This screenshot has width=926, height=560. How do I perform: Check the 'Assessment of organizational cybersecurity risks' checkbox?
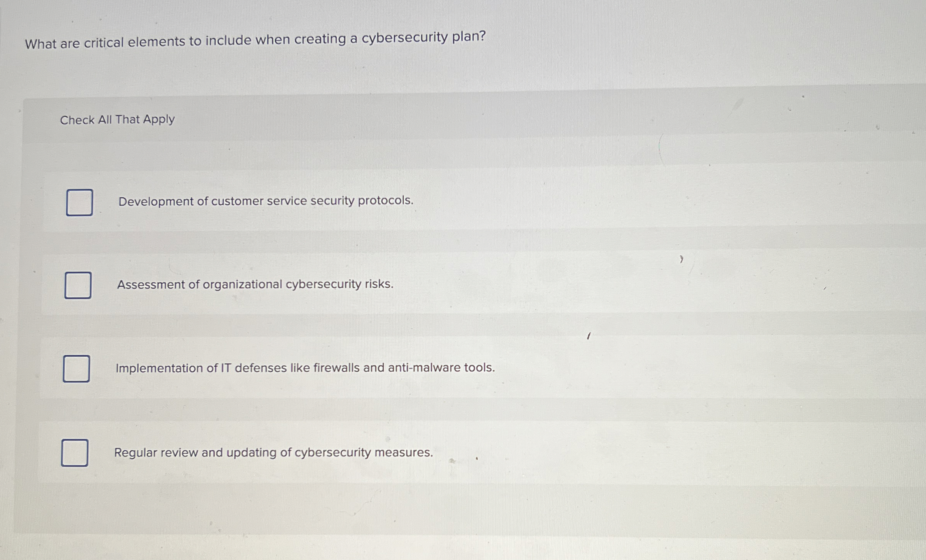[x=78, y=285]
